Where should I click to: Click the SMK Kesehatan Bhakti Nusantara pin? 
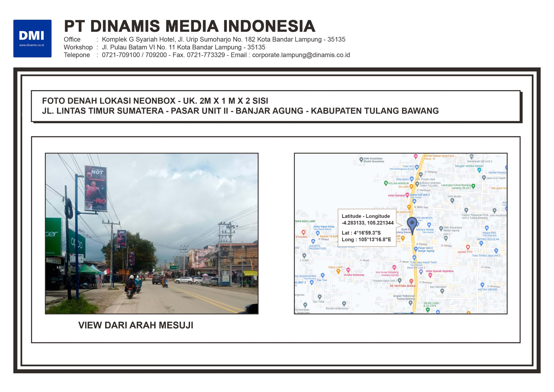pos(361,160)
